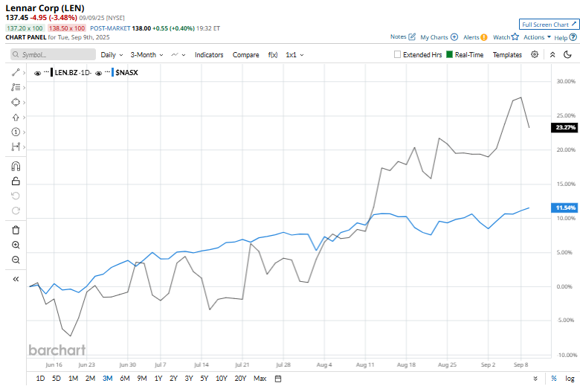
Task: Click the zoom in magnifier
Action: [x=16, y=245]
